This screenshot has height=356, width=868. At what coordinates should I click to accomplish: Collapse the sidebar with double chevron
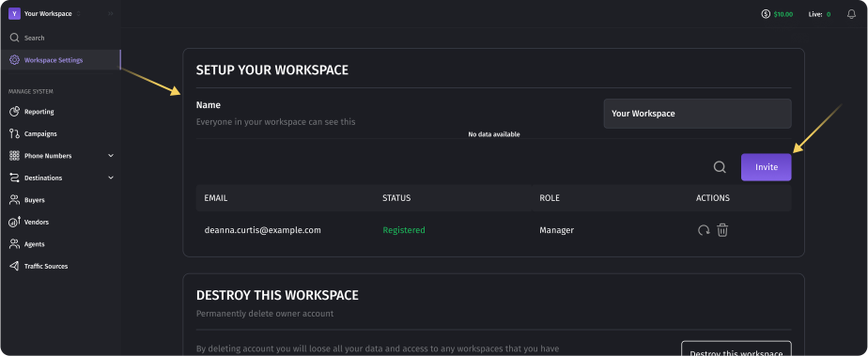(111, 14)
